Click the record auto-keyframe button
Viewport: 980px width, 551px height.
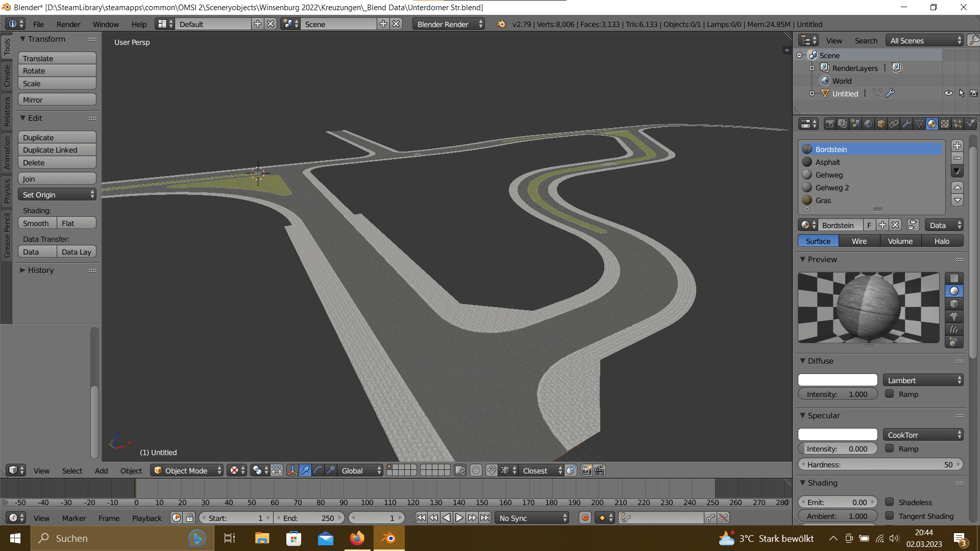(585, 518)
